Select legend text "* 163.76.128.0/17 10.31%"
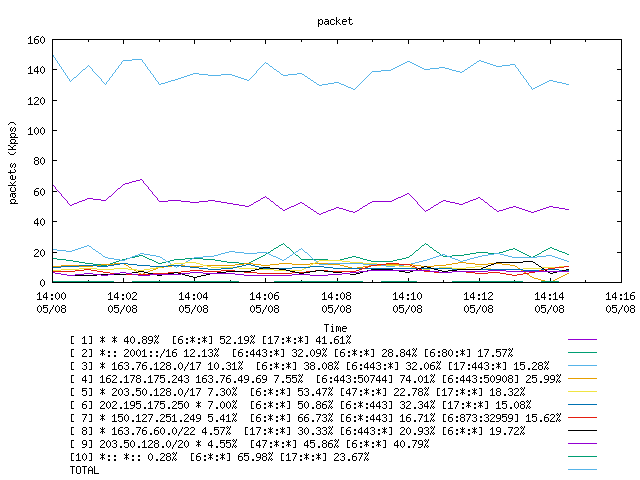The image size is (640, 480). [x=171, y=366]
